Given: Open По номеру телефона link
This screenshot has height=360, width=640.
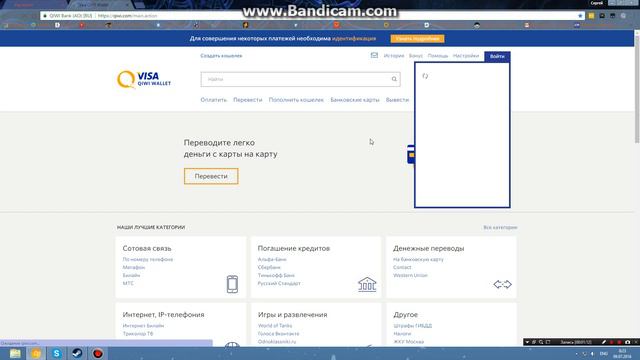Looking at the screenshot, I should (x=148, y=259).
